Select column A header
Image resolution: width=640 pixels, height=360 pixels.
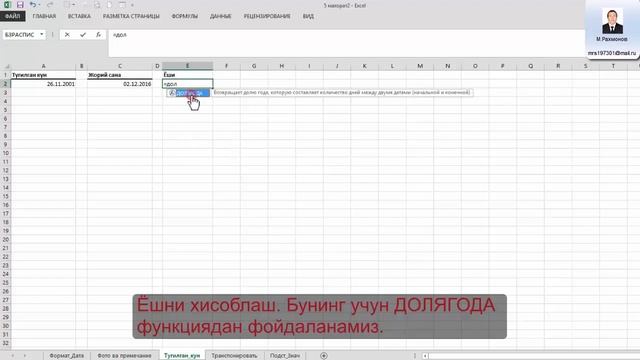click(x=43, y=66)
